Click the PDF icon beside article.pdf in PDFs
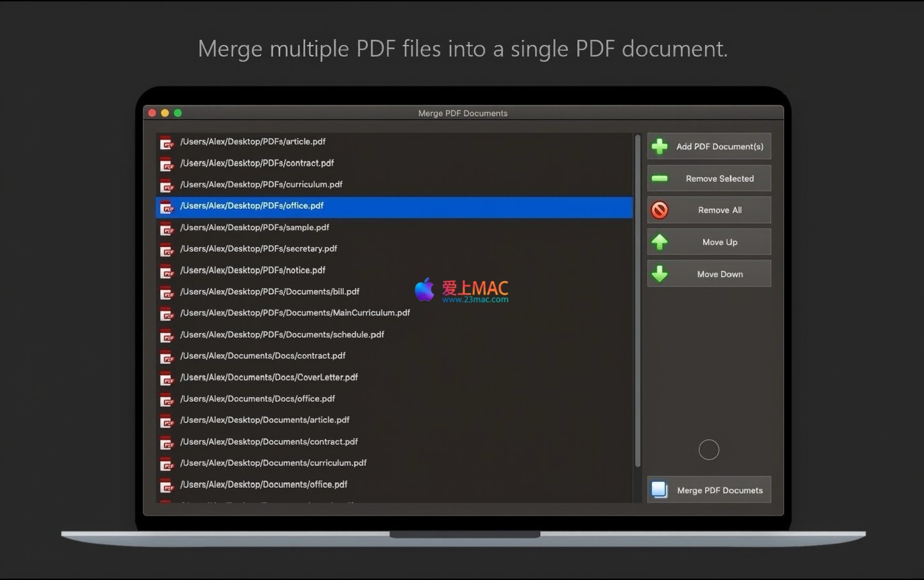This screenshot has height=580, width=924. click(166, 142)
